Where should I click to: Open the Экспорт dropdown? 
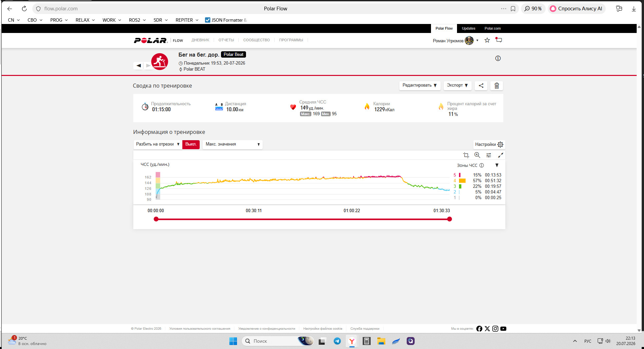pyautogui.click(x=457, y=86)
